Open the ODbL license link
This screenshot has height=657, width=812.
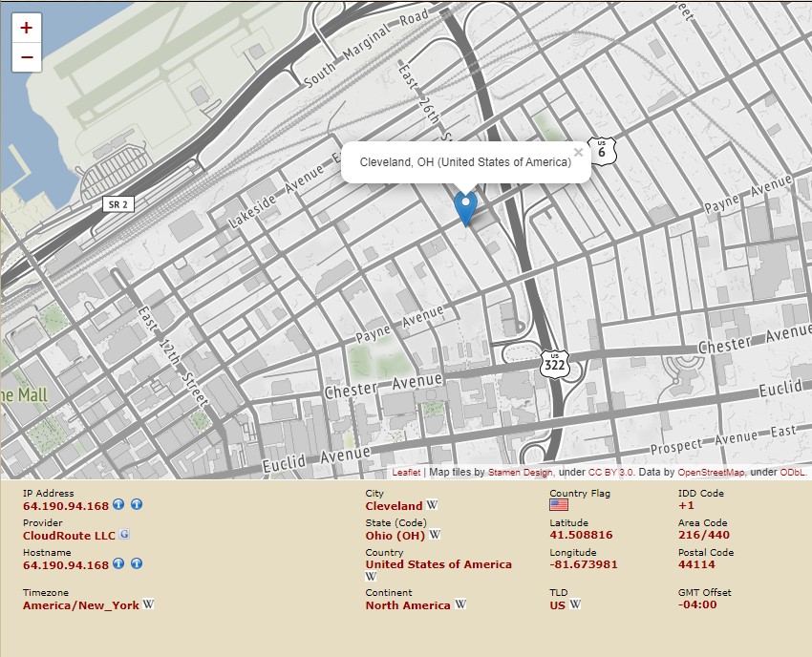(x=792, y=473)
